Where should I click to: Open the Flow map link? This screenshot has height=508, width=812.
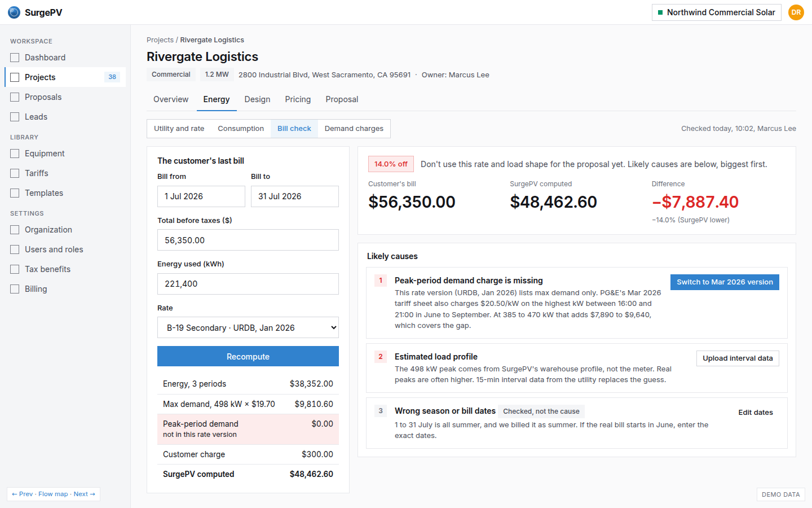tap(53, 494)
